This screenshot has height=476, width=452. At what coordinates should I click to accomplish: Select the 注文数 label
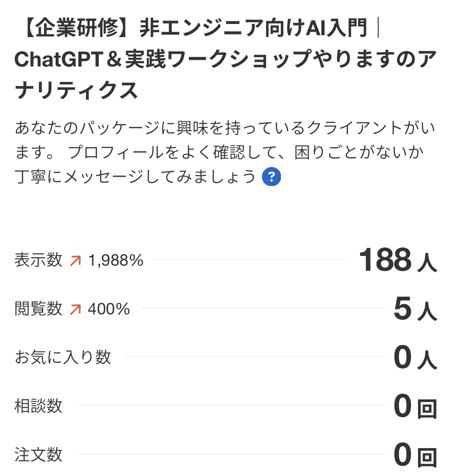pos(38,454)
